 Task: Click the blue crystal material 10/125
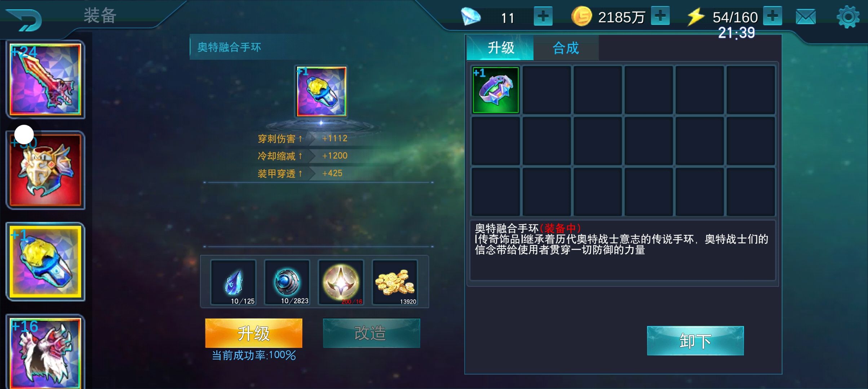pyautogui.click(x=233, y=283)
